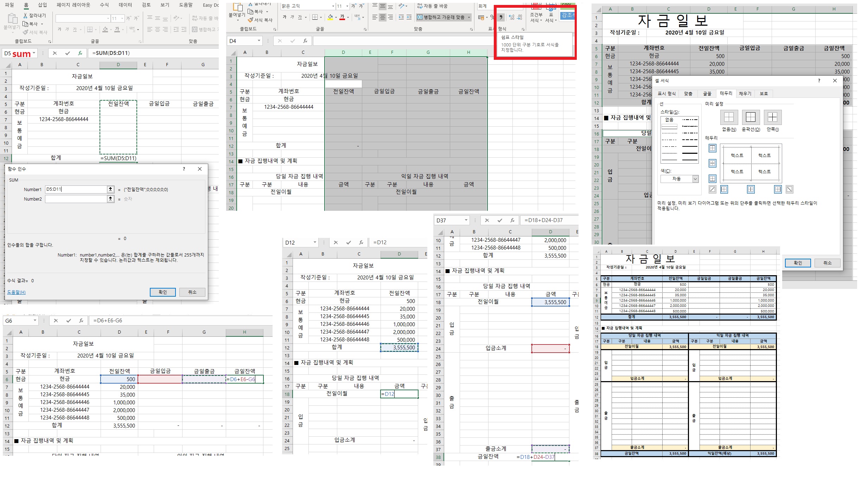Open the 데이터 ribbon tab
This screenshot has width=868, height=480.
(x=125, y=5)
